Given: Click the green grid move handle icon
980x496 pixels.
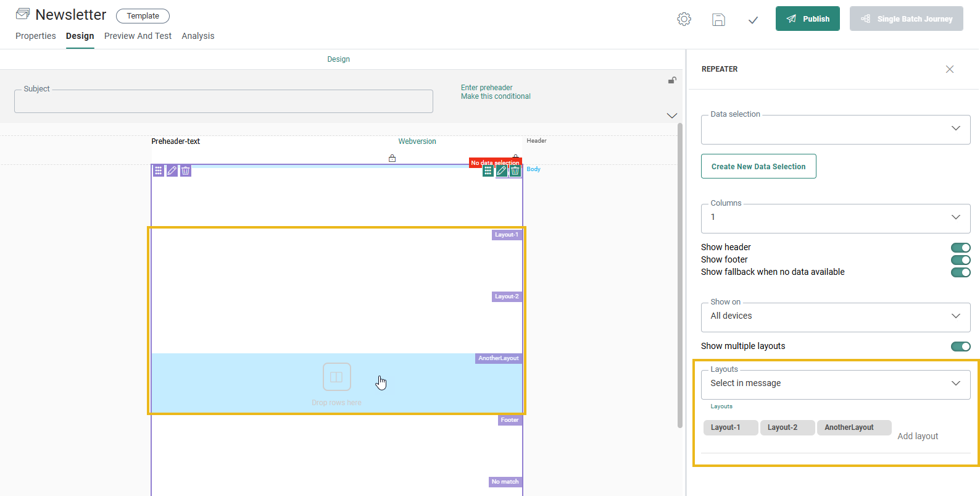Looking at the screenshot, I should tap(488, 171).
